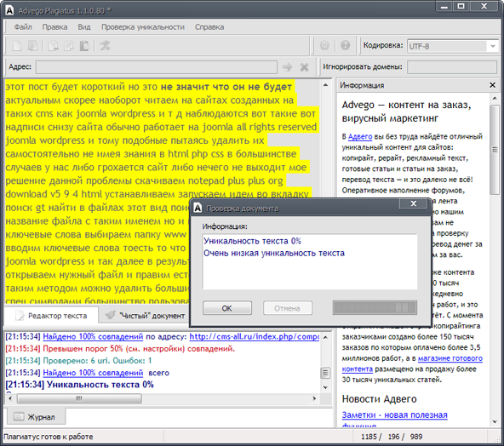
Task: Click the status bar counter 1185 / 196 / 989
Action: click(x=392, y=437)
